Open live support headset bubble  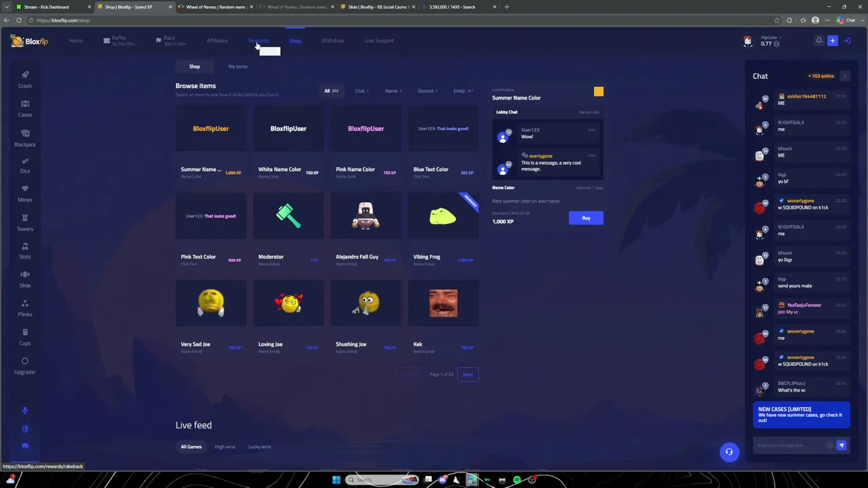pos(729,452)
